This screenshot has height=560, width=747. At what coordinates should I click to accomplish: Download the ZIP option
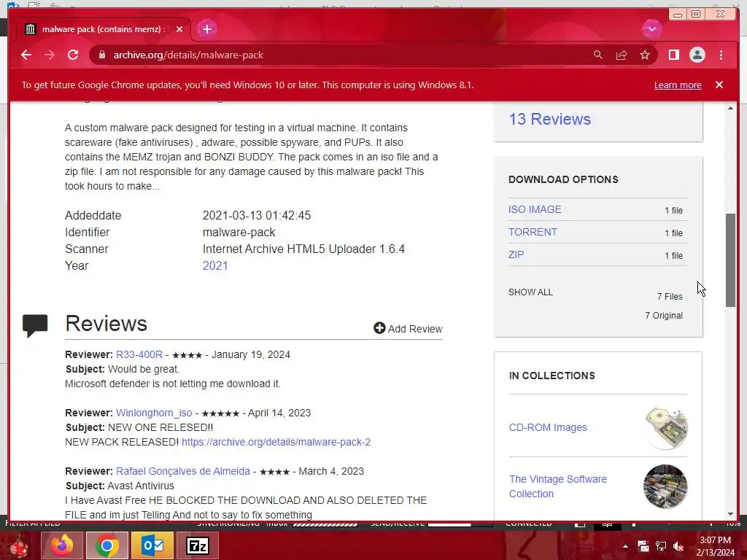[x=516, y=254]
